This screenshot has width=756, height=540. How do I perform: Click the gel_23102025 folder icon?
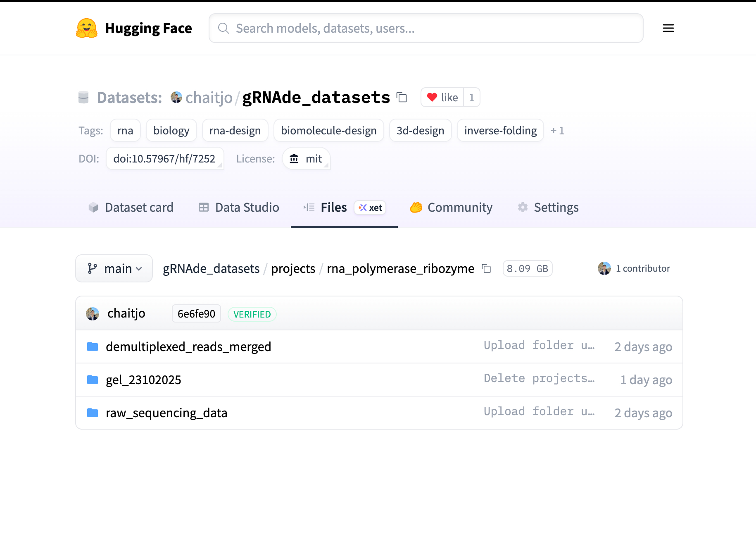(x=93, y=380)
